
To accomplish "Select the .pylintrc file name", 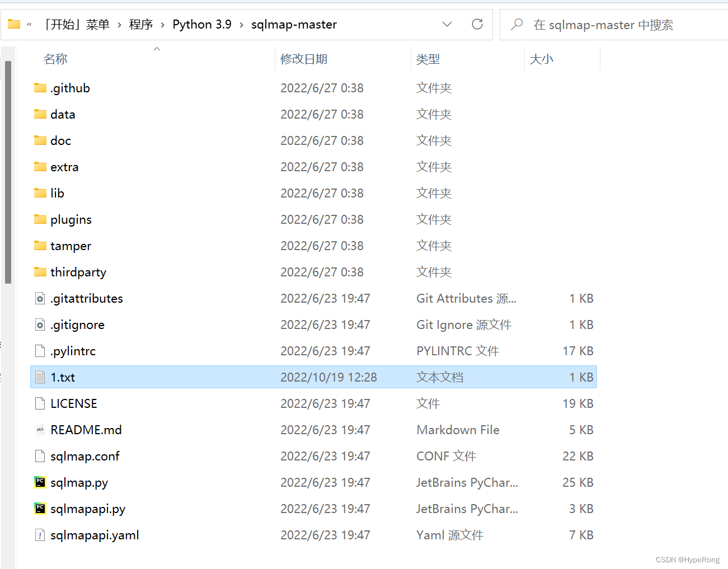I will click(x=73, y=351).
